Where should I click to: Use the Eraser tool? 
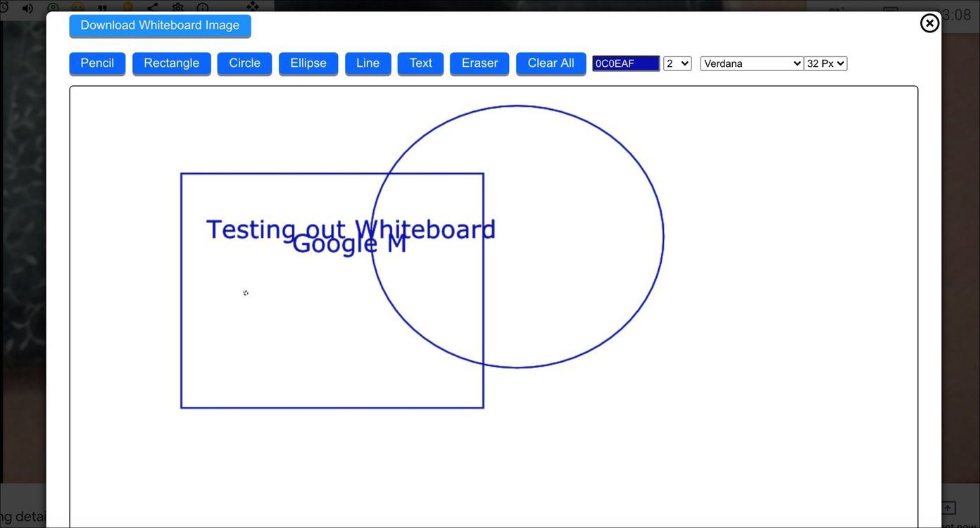(x=479, y=63)
